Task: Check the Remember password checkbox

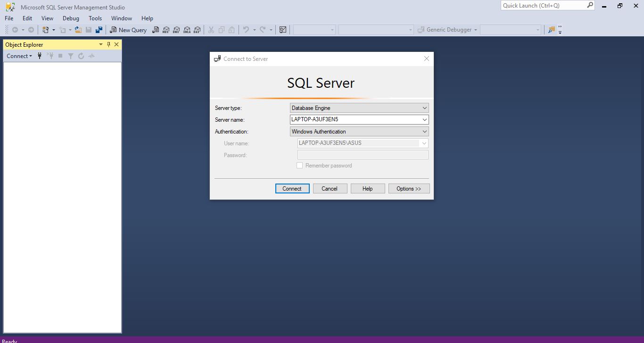Action: [x=300, y=165]
